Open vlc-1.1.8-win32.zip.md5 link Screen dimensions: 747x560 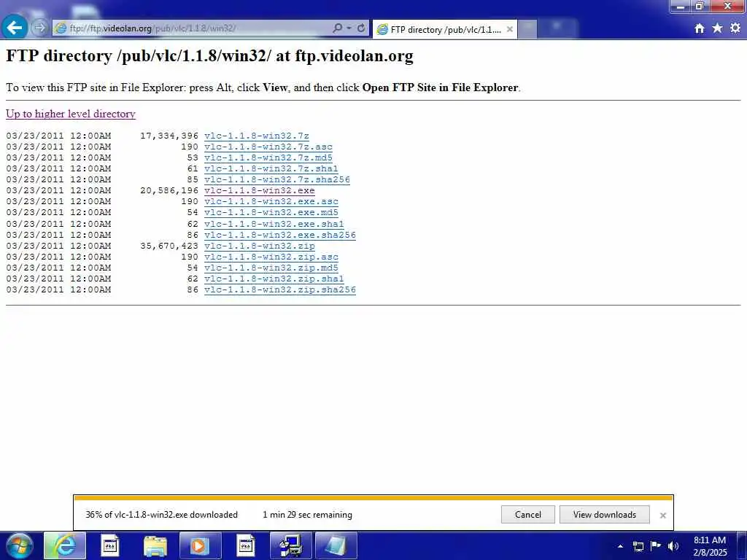271,268
